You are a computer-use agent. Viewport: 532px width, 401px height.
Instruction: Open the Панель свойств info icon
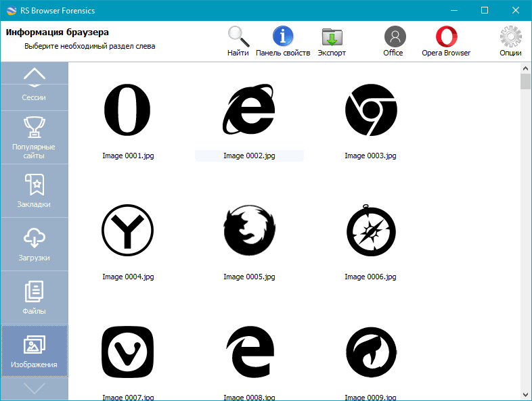pos(283,36)
